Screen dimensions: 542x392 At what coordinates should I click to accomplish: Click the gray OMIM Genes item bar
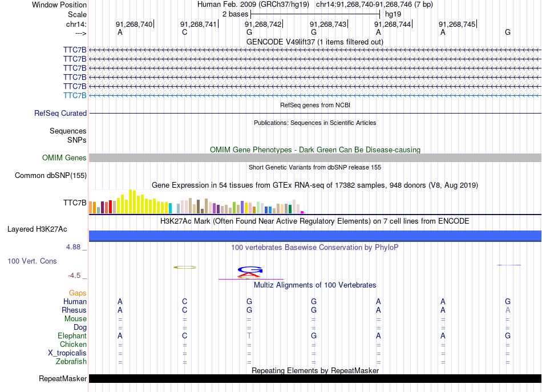[x=315, y=157]
